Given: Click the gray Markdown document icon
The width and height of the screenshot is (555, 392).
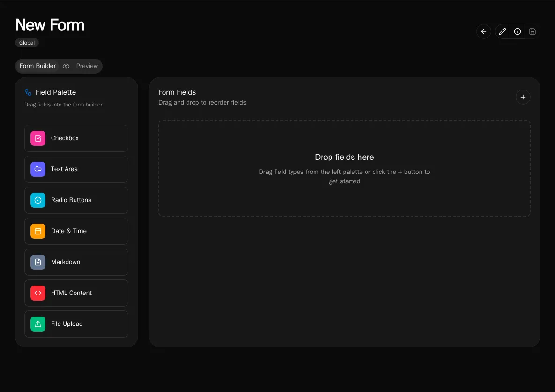Looking at the screenshot, I should [x=38, y=262].
